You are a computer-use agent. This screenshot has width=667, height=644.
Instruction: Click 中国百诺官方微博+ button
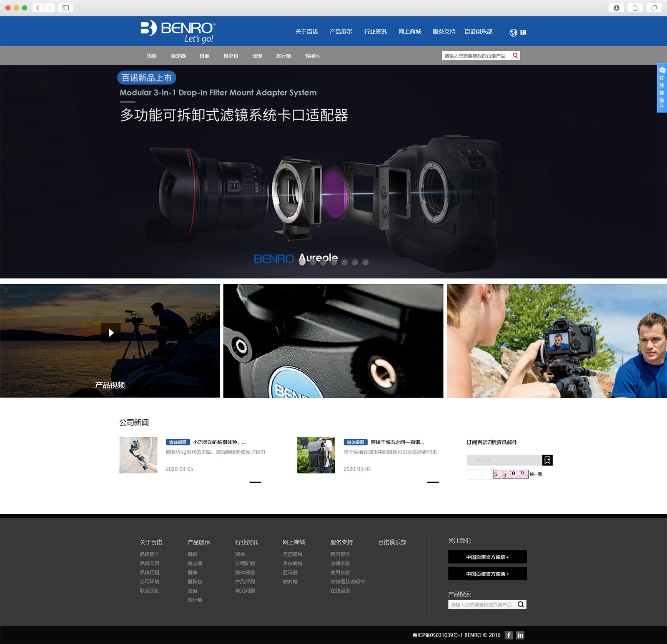pyautogui.click(x=487, y=574)
